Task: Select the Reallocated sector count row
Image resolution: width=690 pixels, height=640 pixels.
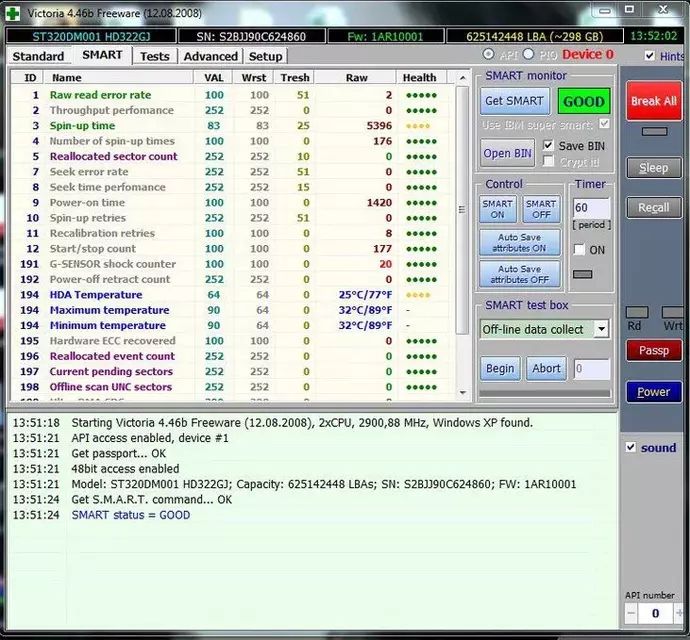Action: [232, 156]
